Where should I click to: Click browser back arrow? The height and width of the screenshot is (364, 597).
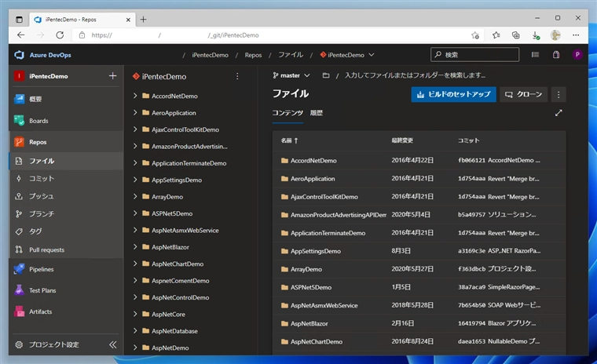(21, 35)
